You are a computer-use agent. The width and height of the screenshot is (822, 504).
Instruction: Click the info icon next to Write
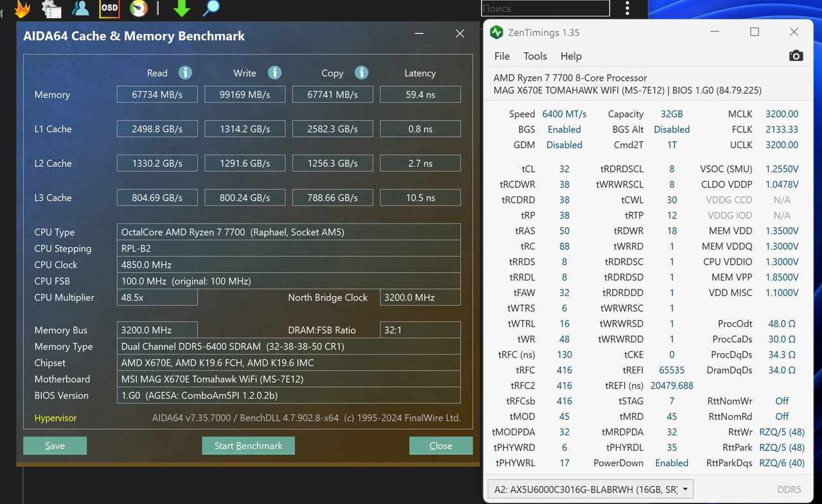click(274, 73)
